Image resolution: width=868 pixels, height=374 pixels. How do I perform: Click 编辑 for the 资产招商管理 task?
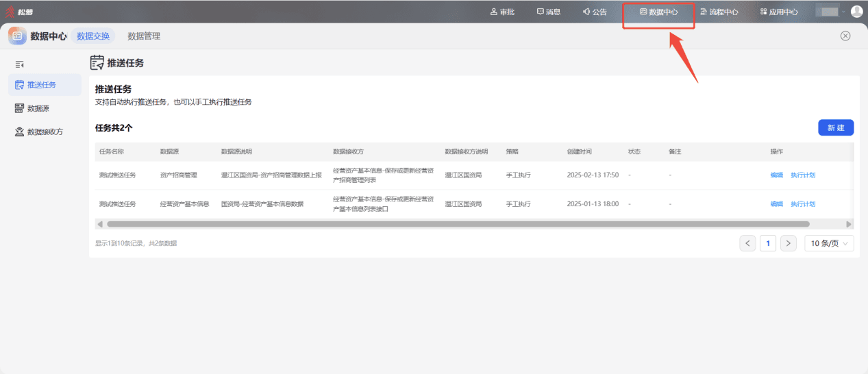click(776, 175)
